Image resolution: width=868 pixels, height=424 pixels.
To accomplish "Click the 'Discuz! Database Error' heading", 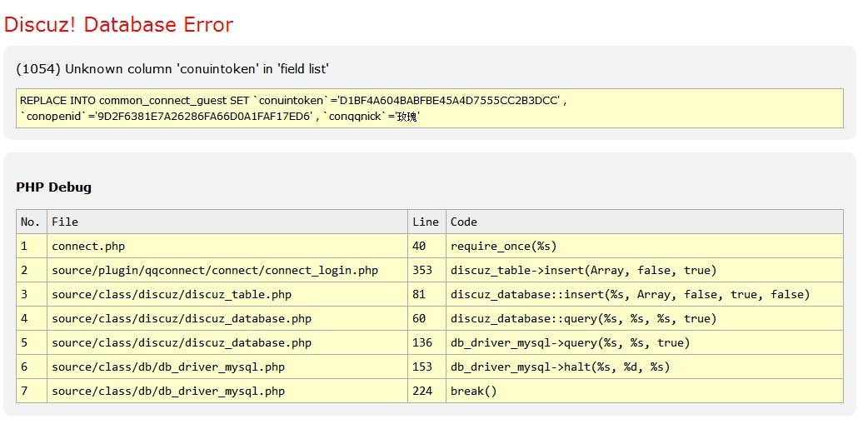I will pyautogui.click(x=118, y=25).
